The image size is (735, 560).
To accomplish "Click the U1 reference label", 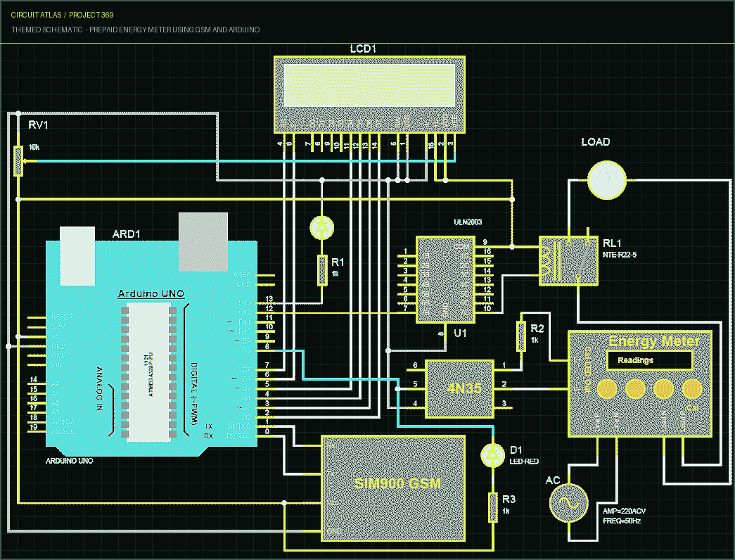I will click(460, 333).
